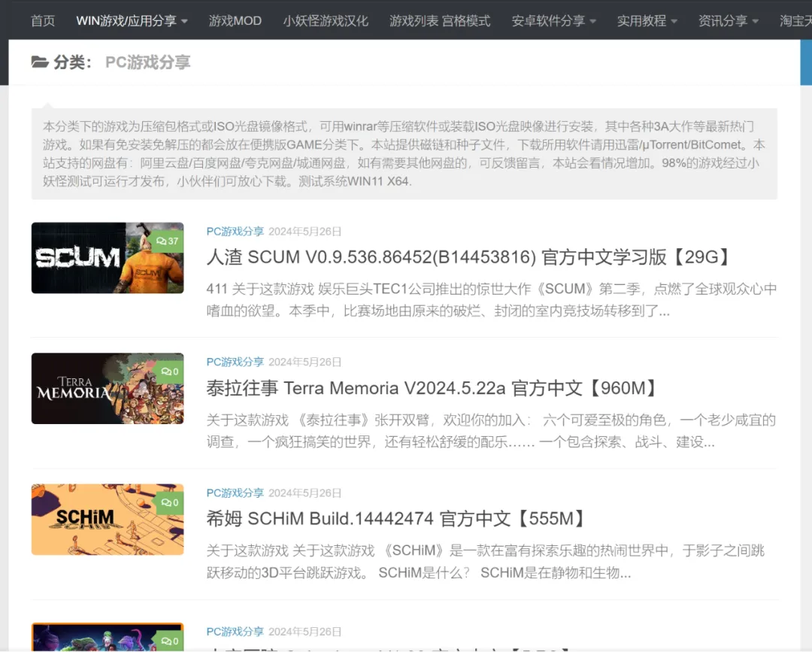Open the 资讯分享 dropdown menu
Viewport: 812px width, 652px height.
(728, 20)
